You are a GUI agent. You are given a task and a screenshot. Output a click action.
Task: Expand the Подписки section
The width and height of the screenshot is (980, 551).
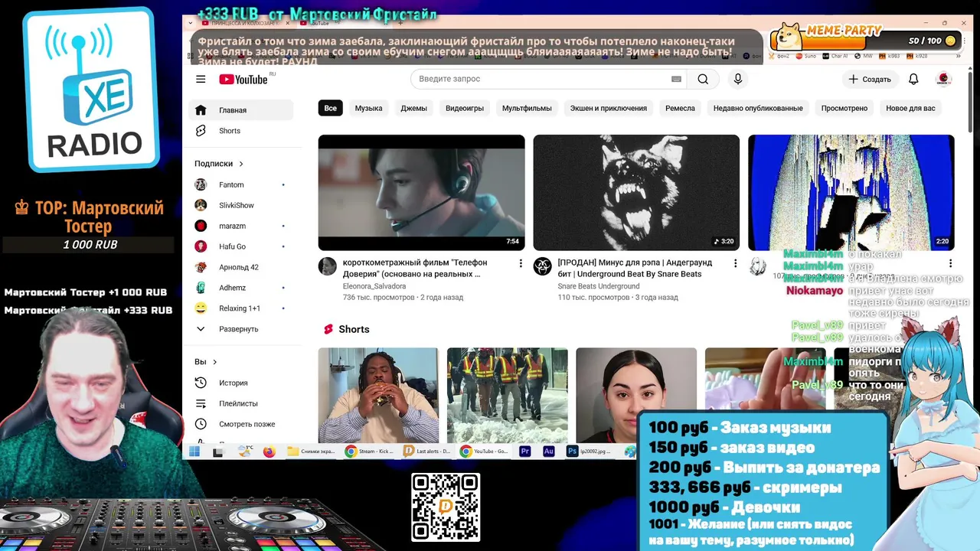(x=219, y=164)
